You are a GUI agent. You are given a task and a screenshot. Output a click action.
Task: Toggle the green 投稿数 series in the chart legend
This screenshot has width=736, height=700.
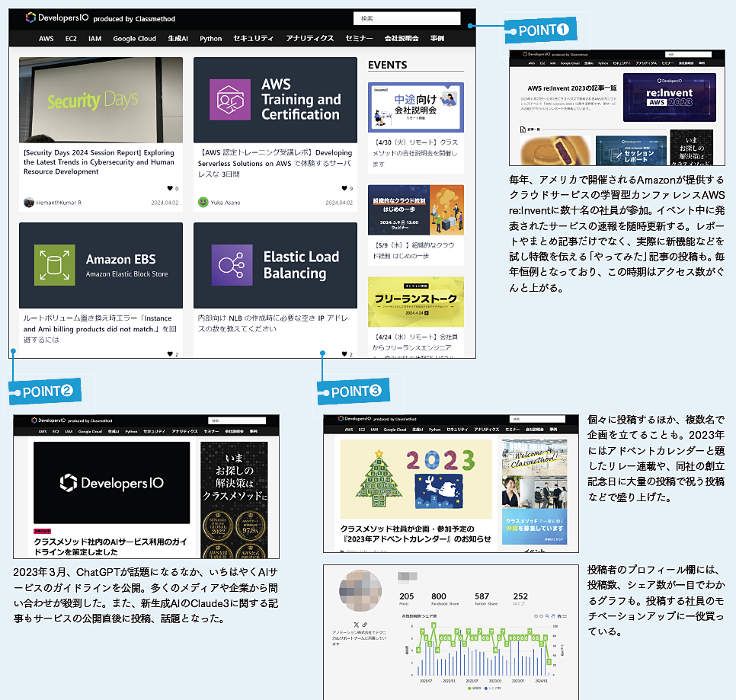click(475, 689)
